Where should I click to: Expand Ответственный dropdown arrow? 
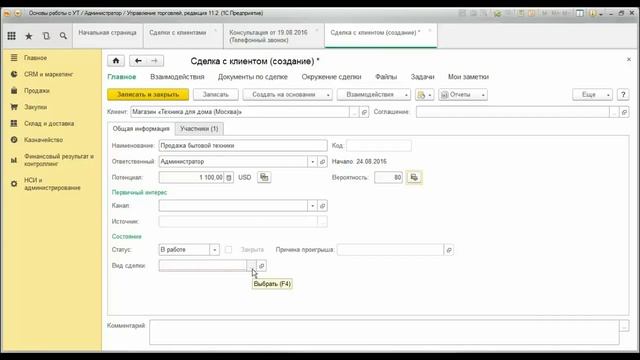313,162
